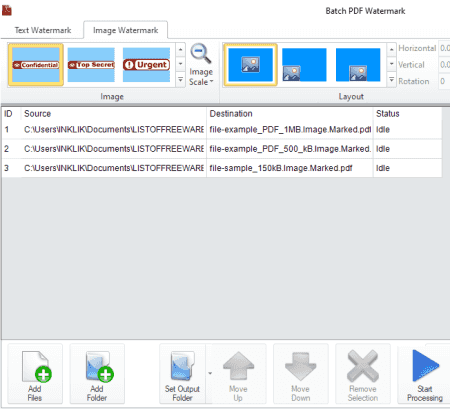This screenshot has width=450, height=409.
Task: Choose the bottom-left image layout
Action: (x=304, y=65)
